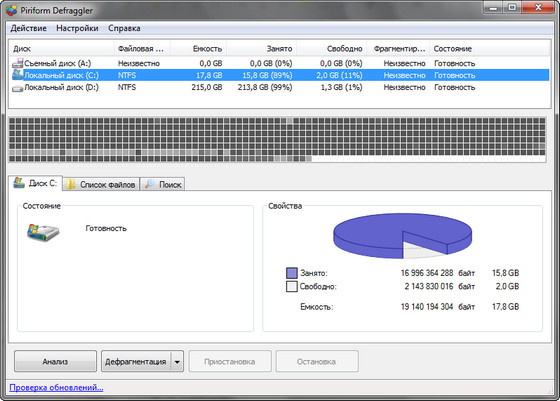
Task: Click the Defraggler app icon in title bar
Action: (x=11, y=10)
